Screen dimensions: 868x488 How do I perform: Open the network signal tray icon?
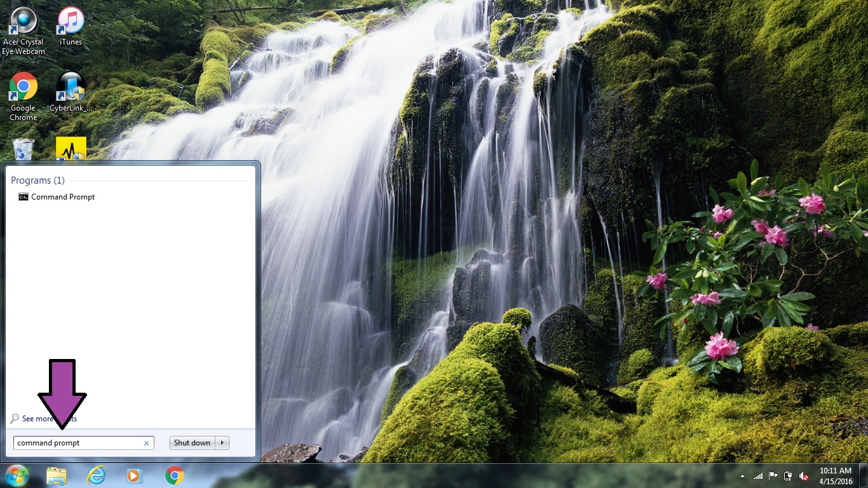pos(758,476)
